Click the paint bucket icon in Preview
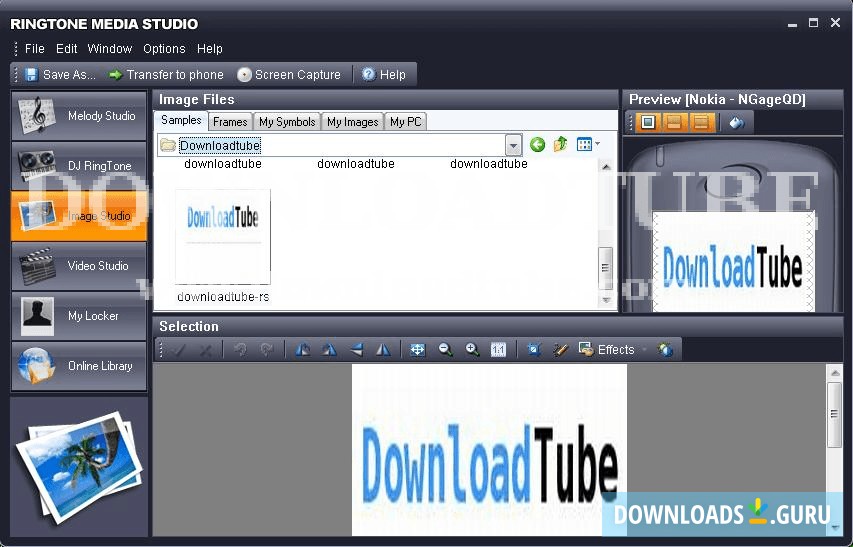The height and width of the screenshot is (547, 853). tap(737, 123)
